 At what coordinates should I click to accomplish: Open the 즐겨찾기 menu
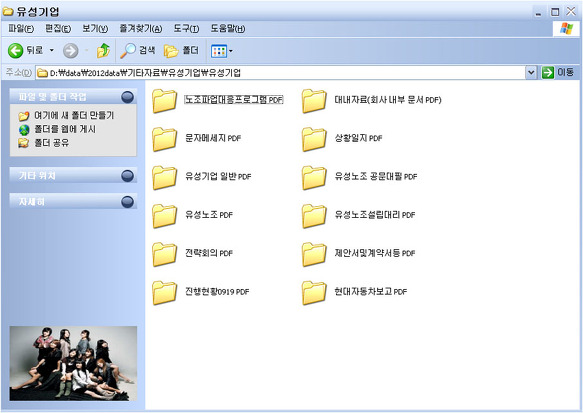(x=141, y=29)
